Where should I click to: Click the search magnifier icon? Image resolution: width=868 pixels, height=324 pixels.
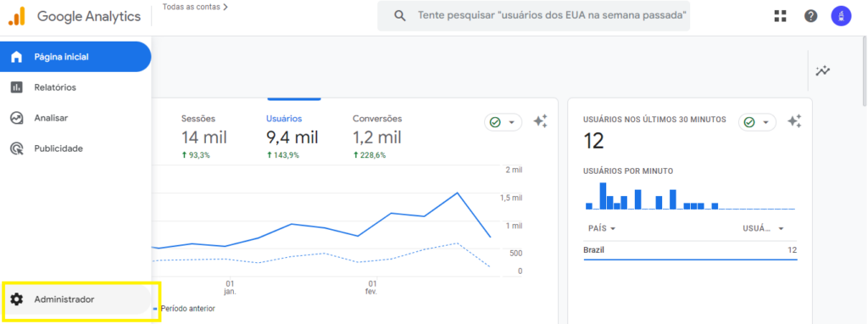click(400, 15)
